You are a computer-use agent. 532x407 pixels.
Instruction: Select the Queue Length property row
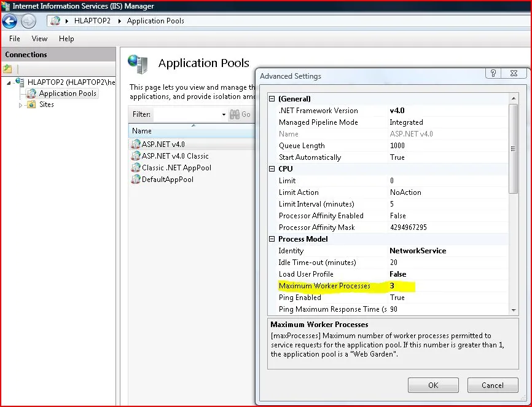[x=393, y=146]
